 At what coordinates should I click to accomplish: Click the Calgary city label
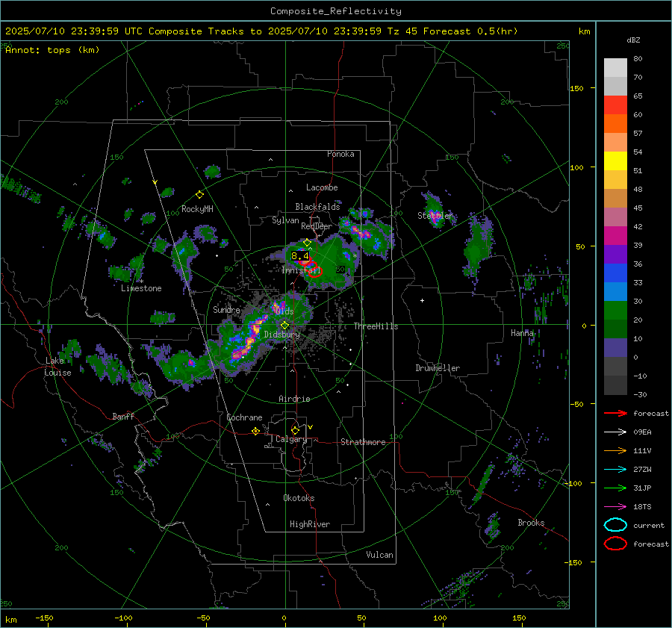[x=291, y=439]
